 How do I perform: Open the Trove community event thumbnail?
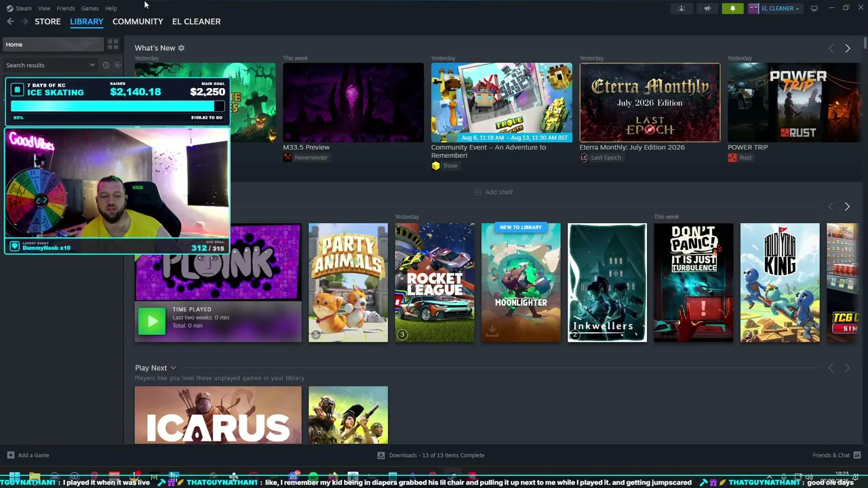(x=502, y=102)
